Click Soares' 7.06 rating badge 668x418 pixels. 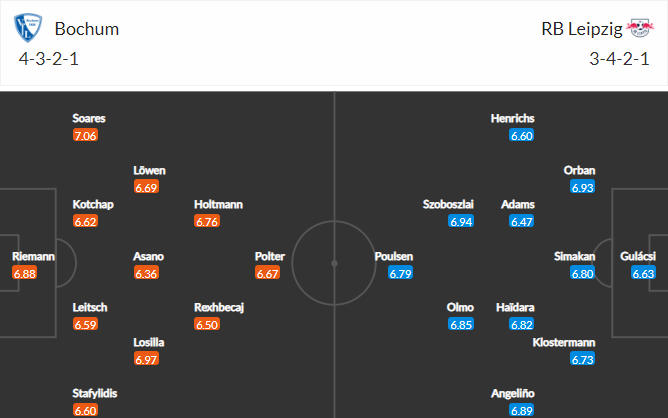(x=86, y=135)
